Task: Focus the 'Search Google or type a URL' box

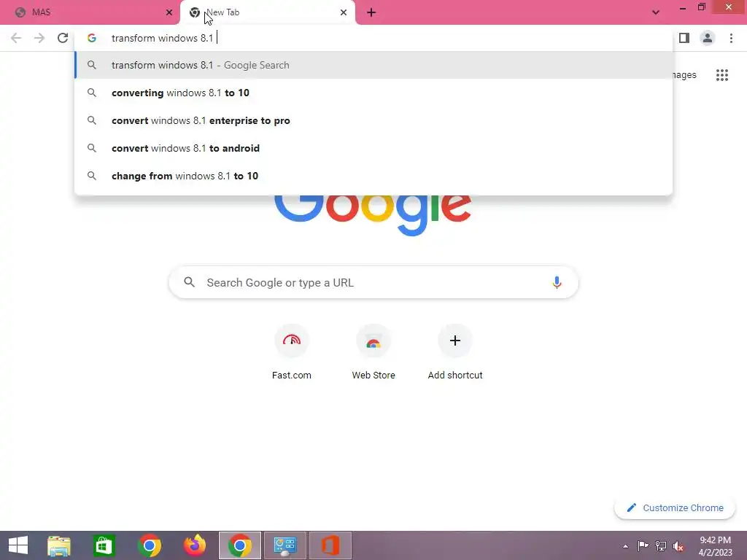Action: pyautogui.click(x=373, y=282)
